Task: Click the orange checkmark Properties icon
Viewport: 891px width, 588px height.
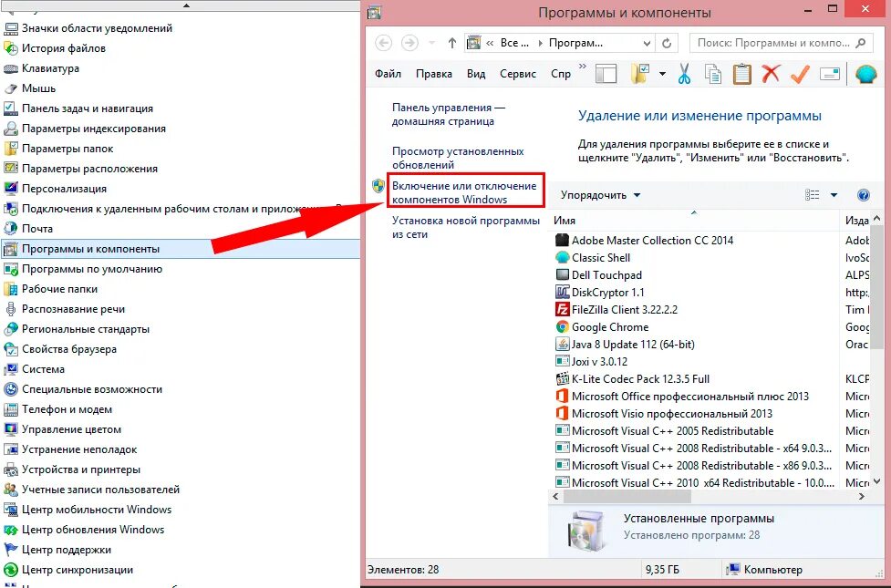Action: click(800, 74)
